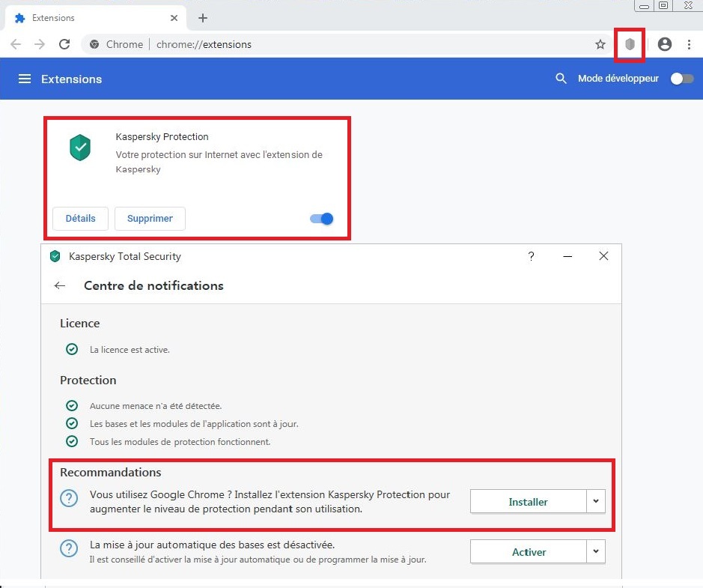Open Kaspersky Total Security help question mark

(531, 256)
